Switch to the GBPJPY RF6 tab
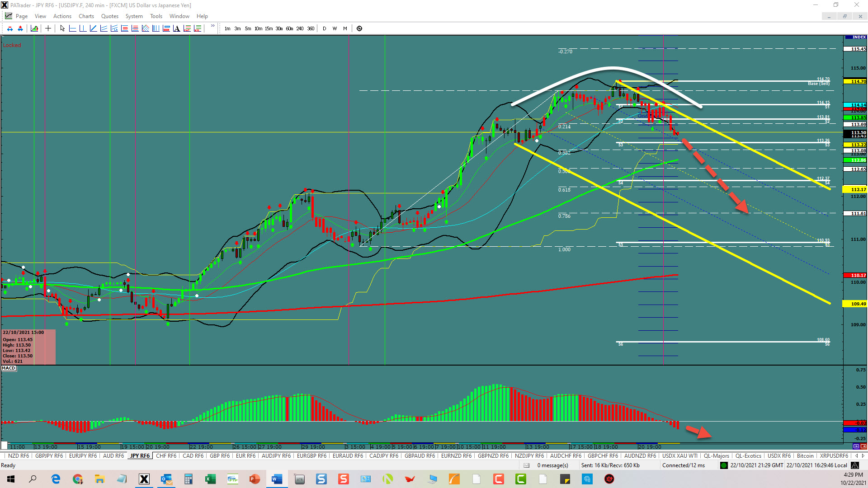868x488 pixels. [49, 456]
